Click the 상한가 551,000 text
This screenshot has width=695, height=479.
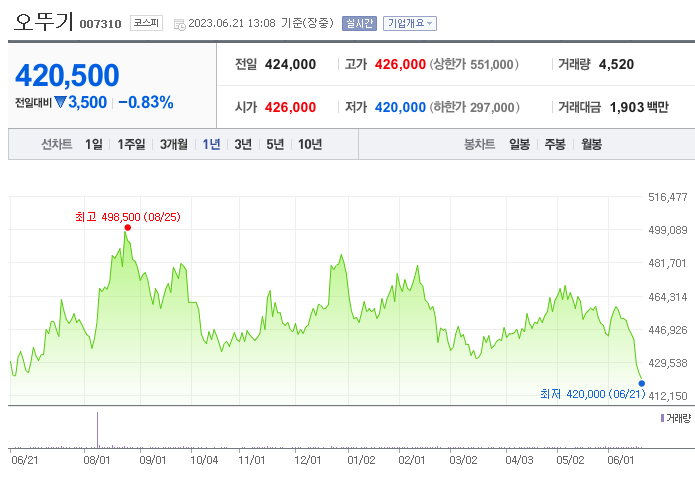pos(474,64)
